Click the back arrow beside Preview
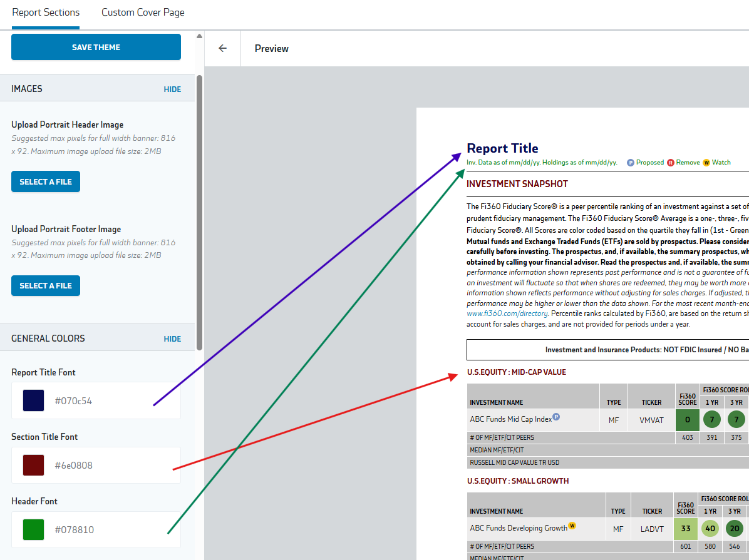 222,48
